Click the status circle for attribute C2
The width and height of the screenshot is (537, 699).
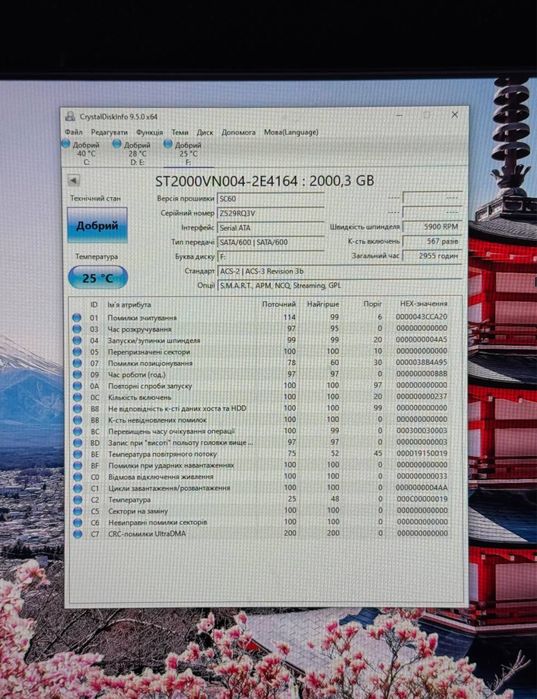[78, 500]
